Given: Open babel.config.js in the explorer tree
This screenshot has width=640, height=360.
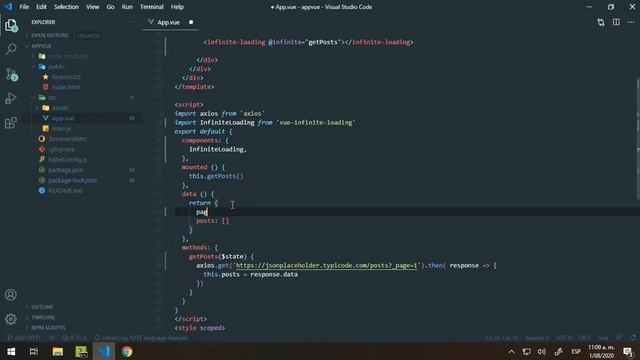Looking at the screenshot, I should [x=67, y=160].
